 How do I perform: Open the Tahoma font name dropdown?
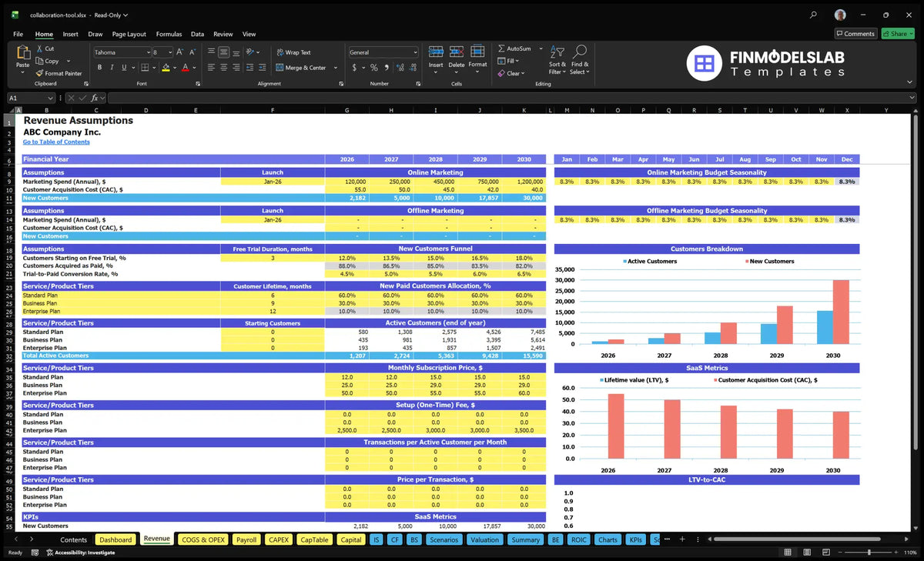click(x=147, y=52)
